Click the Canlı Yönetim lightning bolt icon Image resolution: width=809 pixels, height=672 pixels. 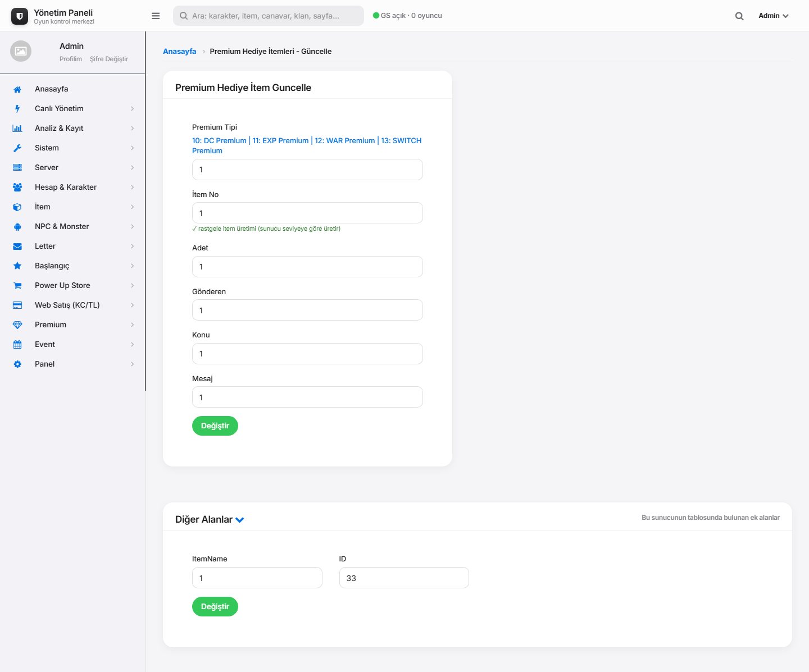click(17, 109)
